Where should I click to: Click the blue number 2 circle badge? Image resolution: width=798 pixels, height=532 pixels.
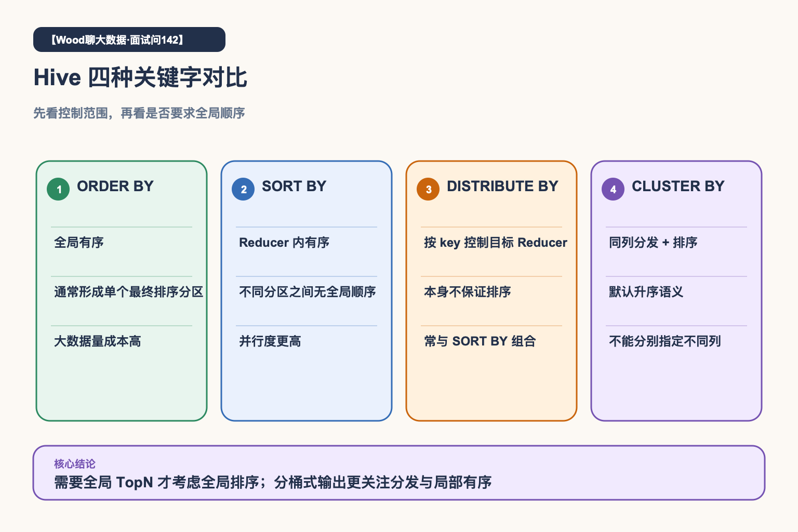243,189
